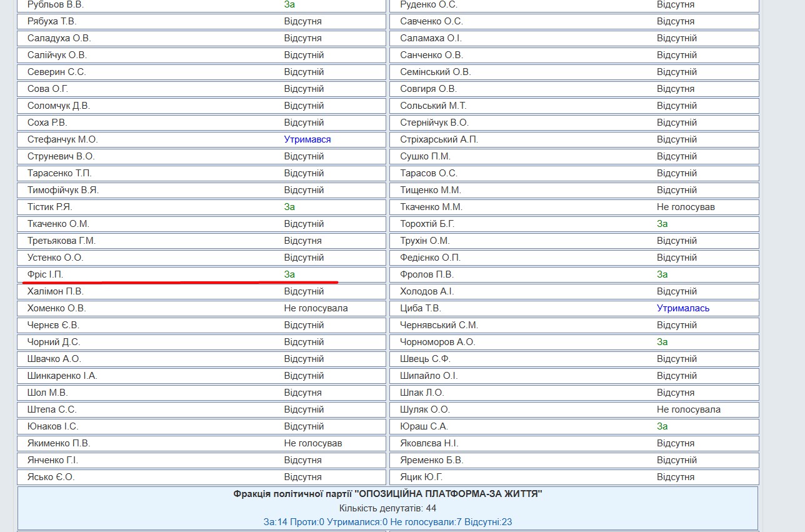Image resolution: width=805 pixels, height=532 pixels.
Task: Click the name Сольський М.Т.
Action: coord(433,106)
